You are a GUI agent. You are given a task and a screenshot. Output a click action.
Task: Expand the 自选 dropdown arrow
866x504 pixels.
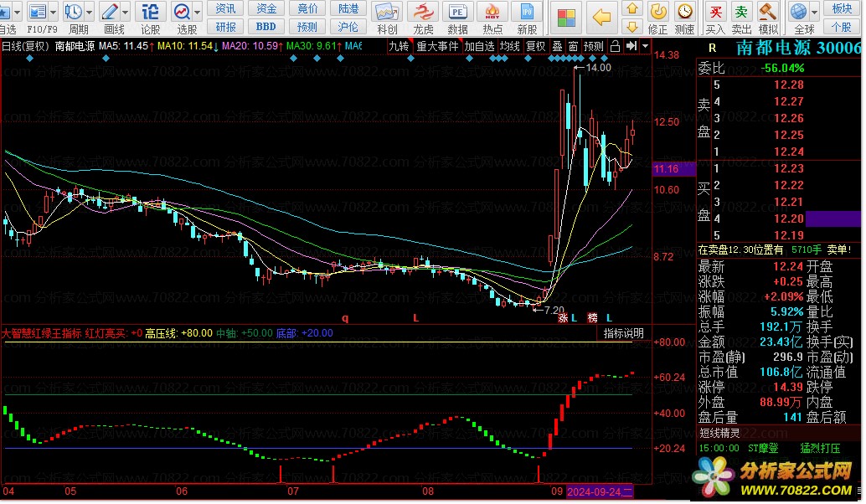coord(17,12)
